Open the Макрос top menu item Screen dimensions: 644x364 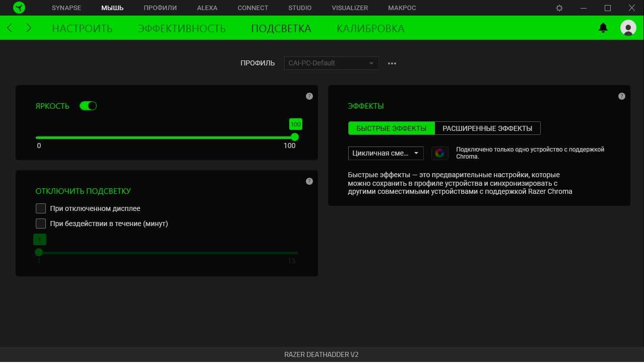coord(402,8)
